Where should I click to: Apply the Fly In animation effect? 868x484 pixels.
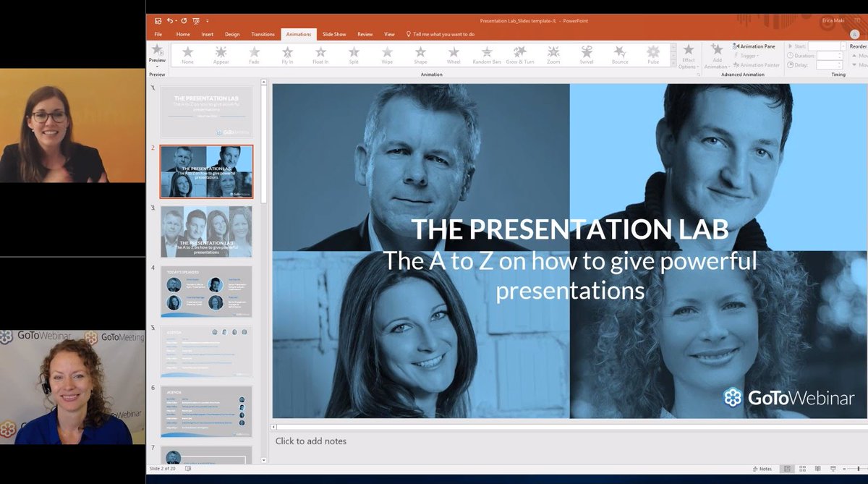(287, 55)
